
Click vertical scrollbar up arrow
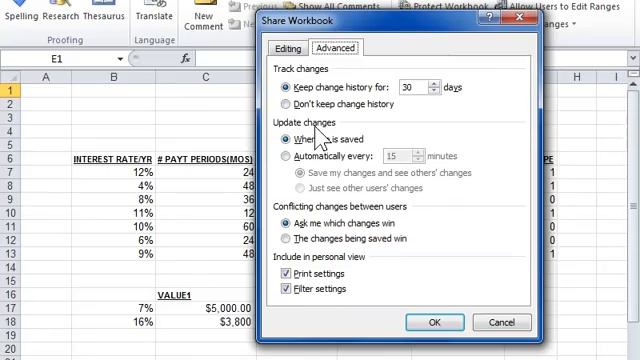[633, 84]
